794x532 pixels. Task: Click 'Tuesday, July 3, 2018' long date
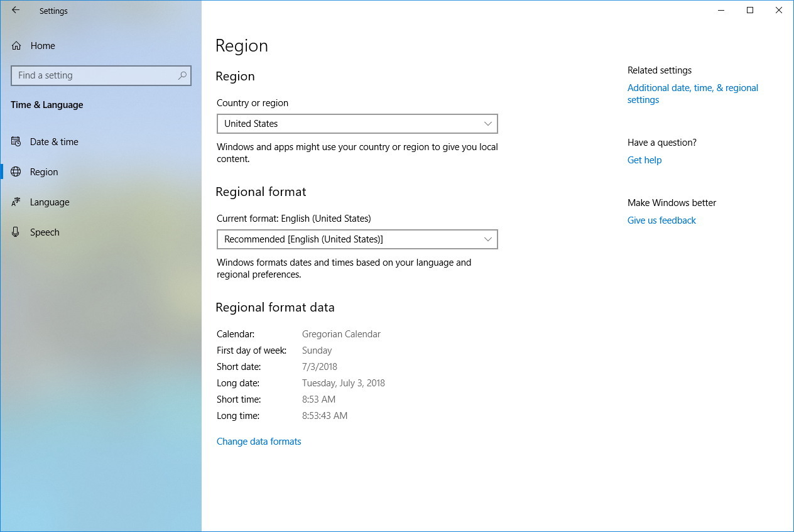[x=344, y=383]
